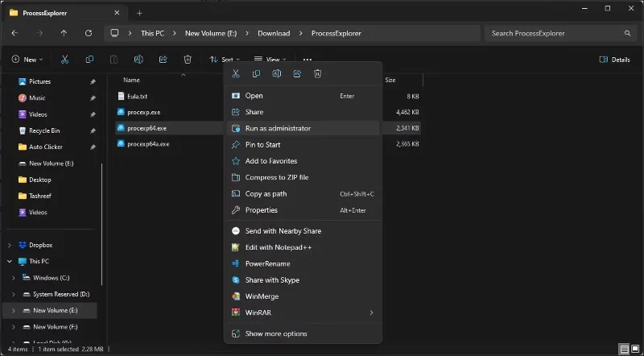Click the Share icon in the context menu
This screenshot has height=356, width=644.
[x=297, y=74]
